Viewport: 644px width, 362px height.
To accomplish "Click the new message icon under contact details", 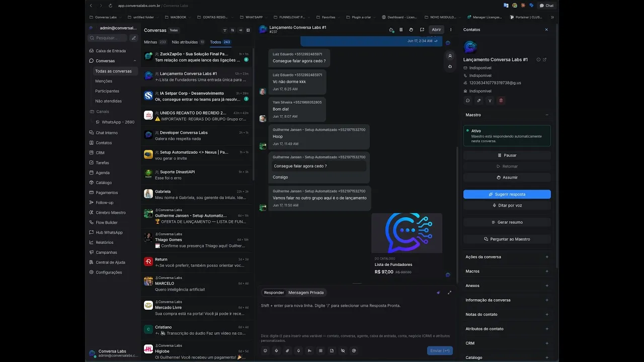I will (468, 101).
